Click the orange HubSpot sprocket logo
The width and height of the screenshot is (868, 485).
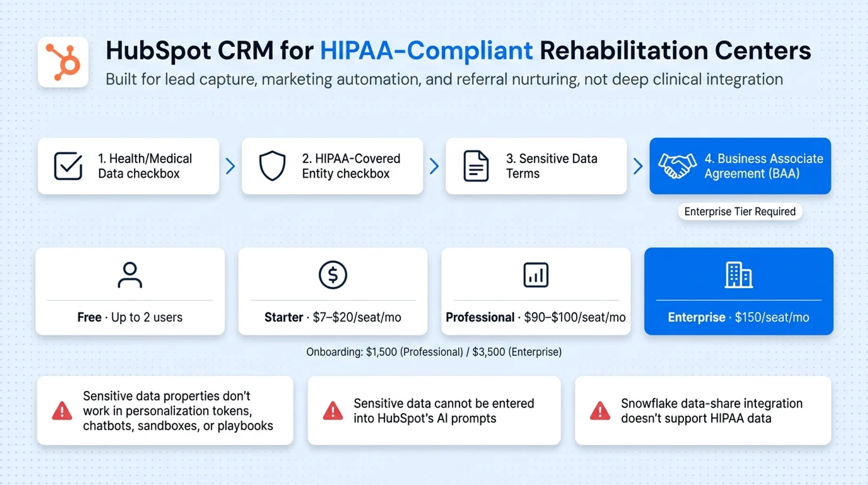tap(63, 62)
